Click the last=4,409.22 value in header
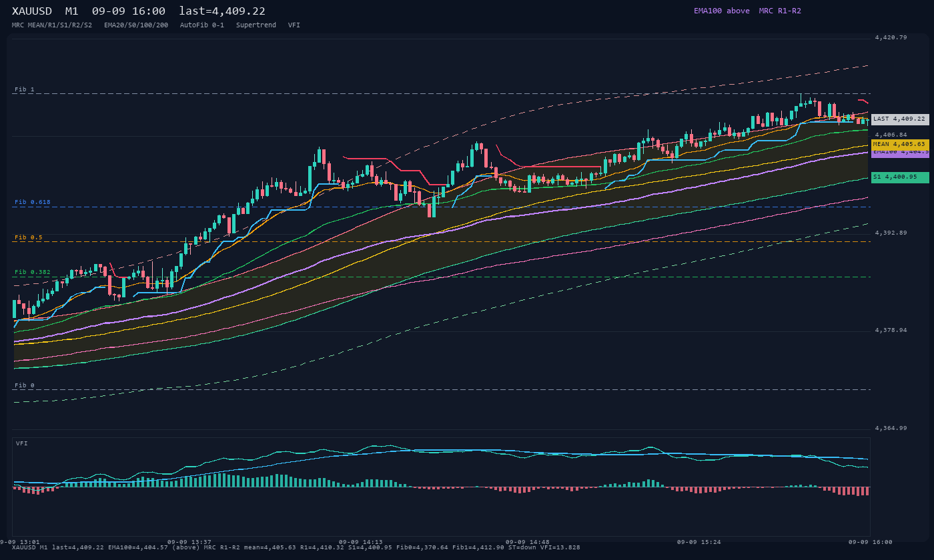The width and height of the screenshot is (934, 560). 222,11
